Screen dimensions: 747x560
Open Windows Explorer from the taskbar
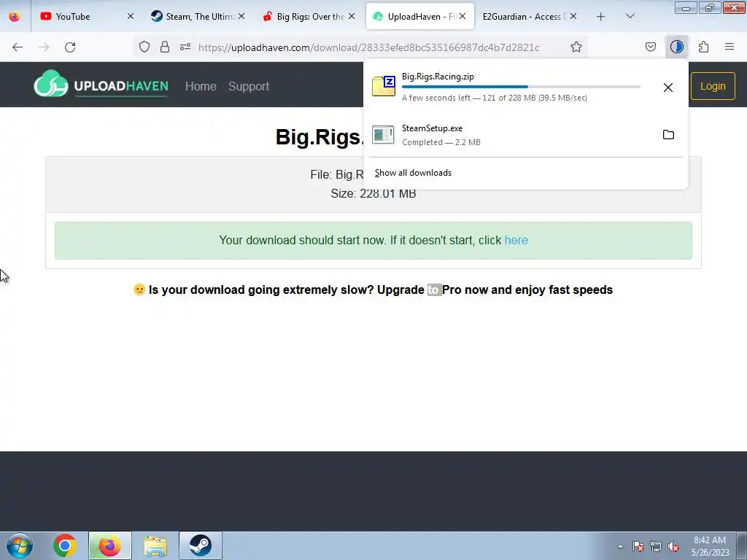coord(155,545)
